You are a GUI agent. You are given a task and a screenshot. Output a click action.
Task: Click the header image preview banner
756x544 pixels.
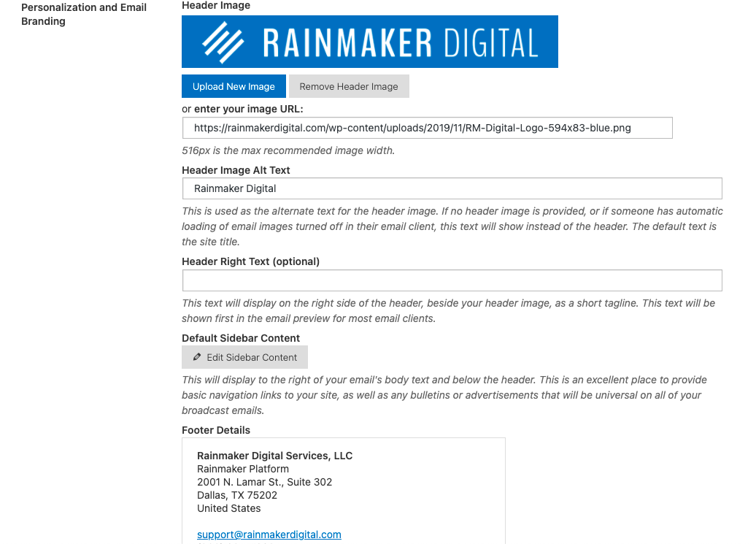tap(370, 41)
